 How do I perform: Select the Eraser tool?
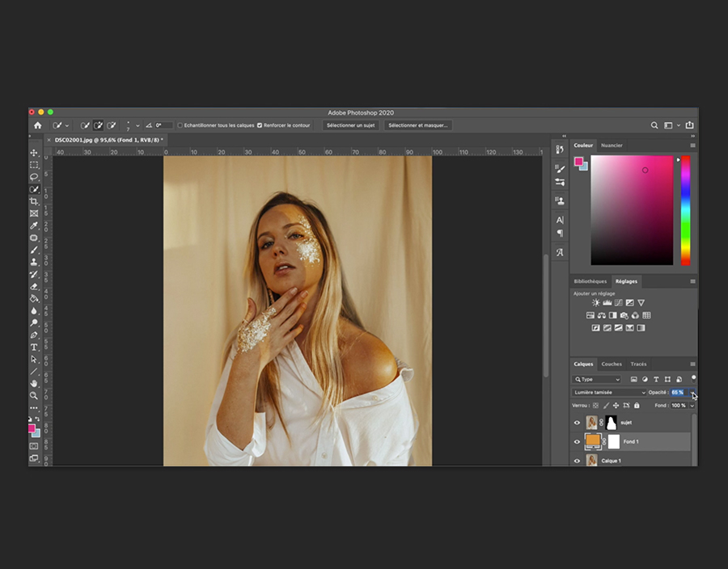pyautogui.click(x=34, y=286)
